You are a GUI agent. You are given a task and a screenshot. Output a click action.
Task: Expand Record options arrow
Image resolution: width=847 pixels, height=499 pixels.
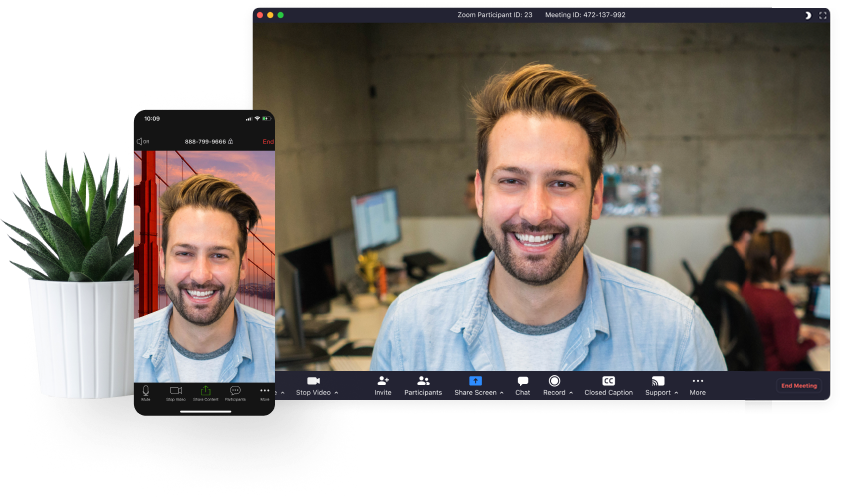[x=571, y=393]
